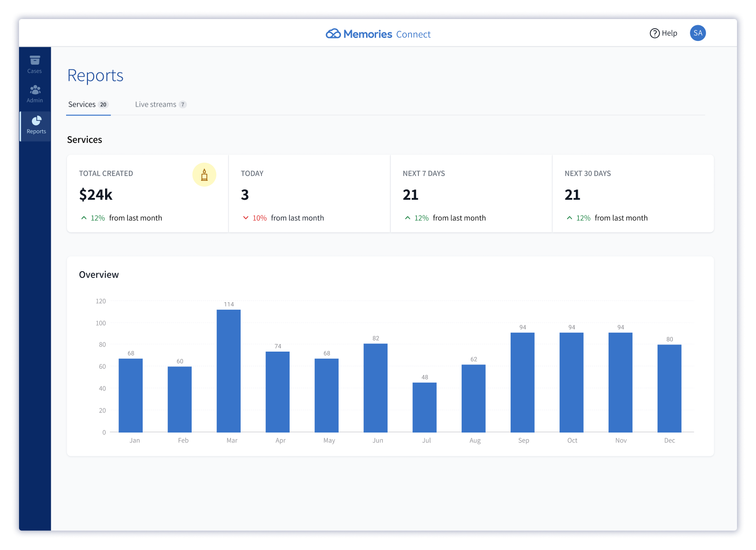Click the yellow candle icon in Total Created
Screen dimensions: 756x550
(x=204, y=175)
